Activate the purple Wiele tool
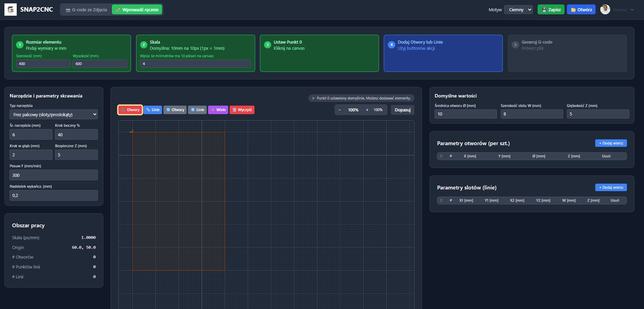The height and width of the screenshot is (309, 644). click(x=218, y=110)
